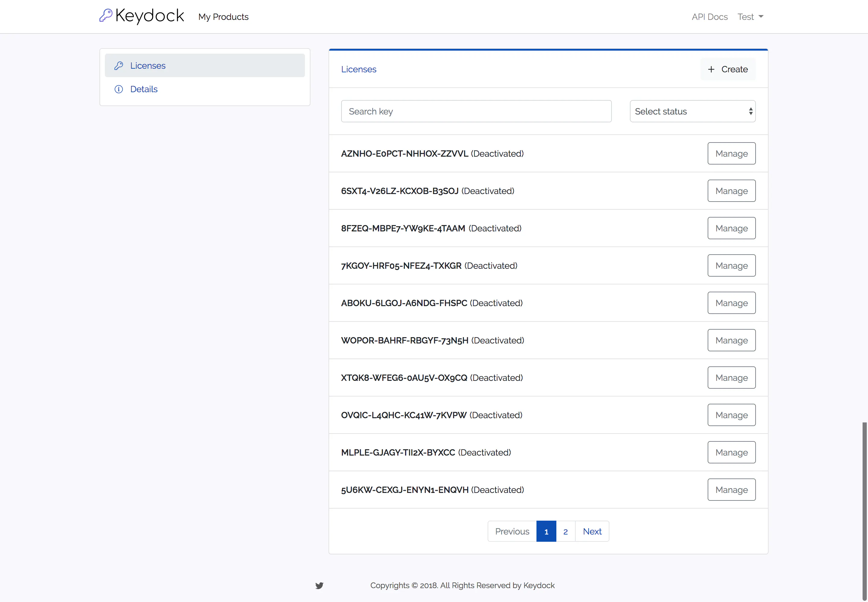Open the Select status dropdown
868x602 pixels.
[x=693, y=111]
